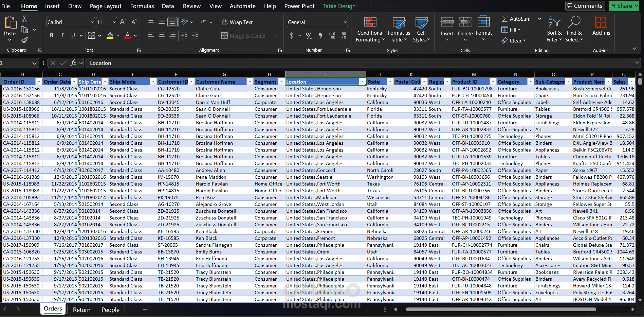Open Format as Table gallery
This screenshot has width=644, height=317.
coord(399,29)
